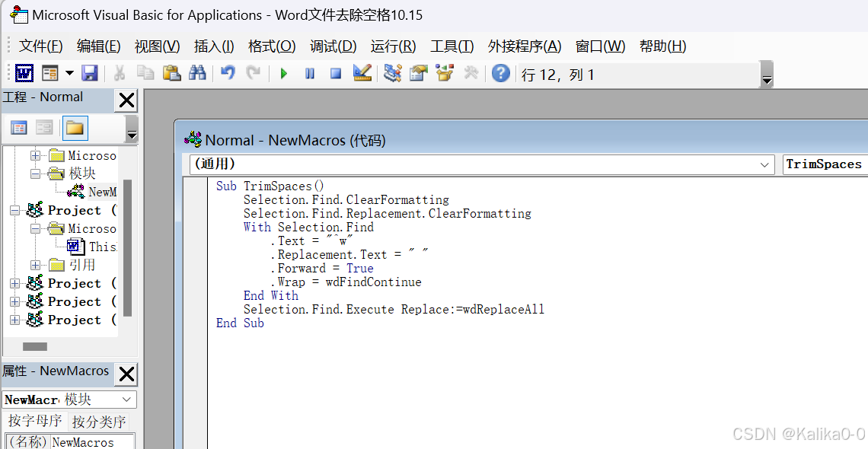Screen dimensions: 868x449
Task: Open Visual Basic Help question icon
Action: 500,73
